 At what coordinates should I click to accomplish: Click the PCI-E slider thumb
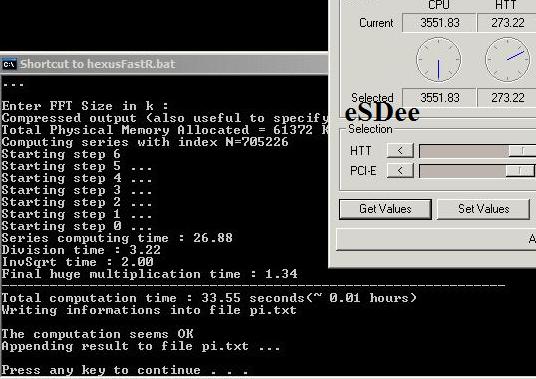pyautogui.click(x=520, y=171)
